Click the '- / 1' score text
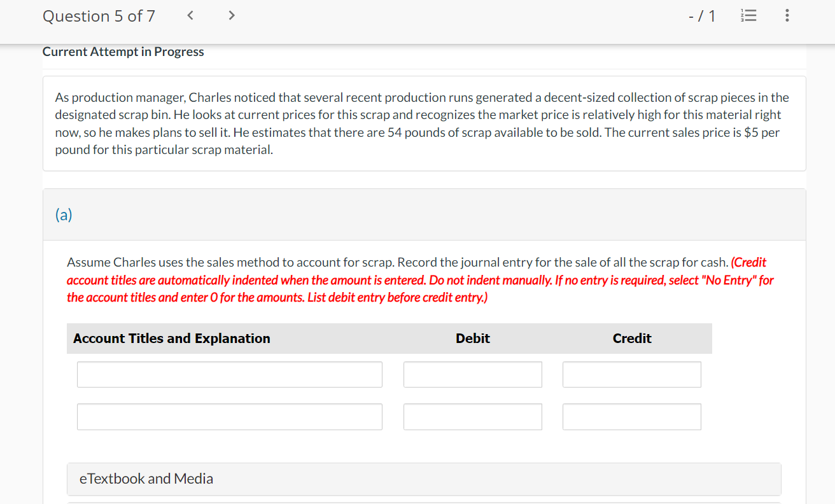This screenshot has width=835, height=504. click(702, 17)
